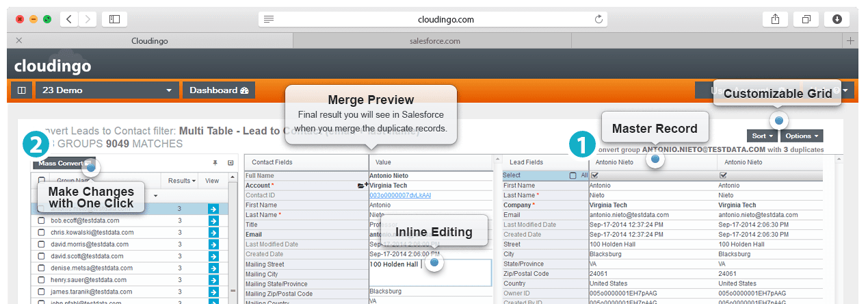Check the david.scott@testdata.com checkbox
This screenshot has height=304, width=868.
point(41,256)
